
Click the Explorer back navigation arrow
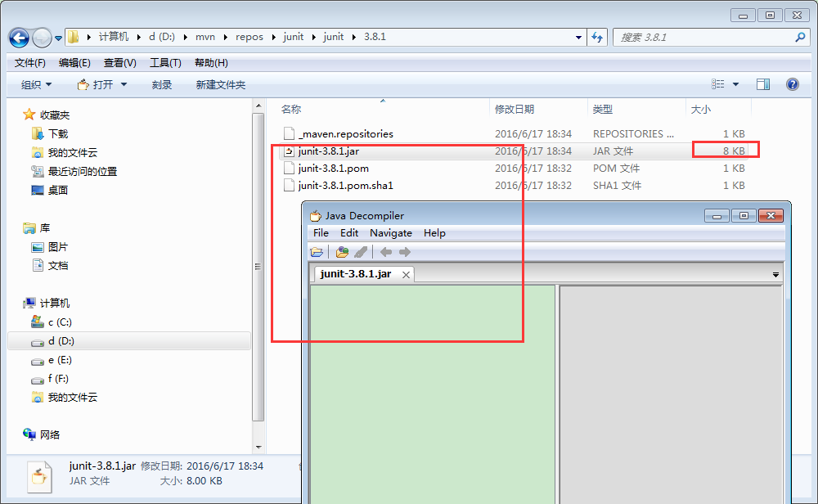(x=20, y=38)
